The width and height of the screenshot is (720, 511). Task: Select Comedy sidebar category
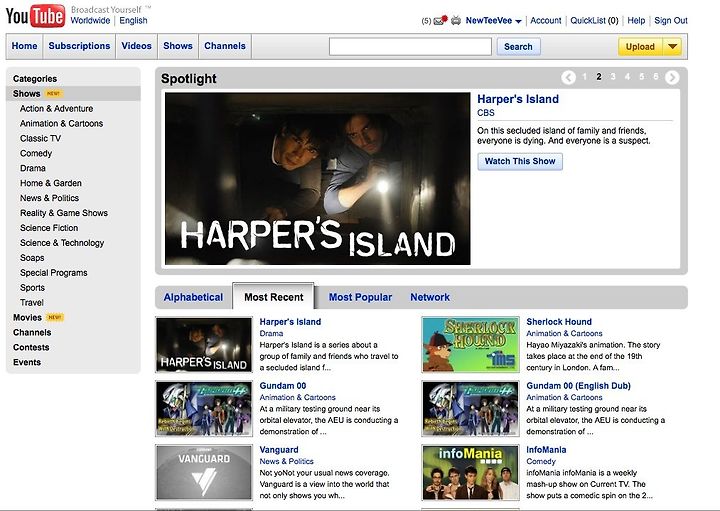[x=36, y=153]
